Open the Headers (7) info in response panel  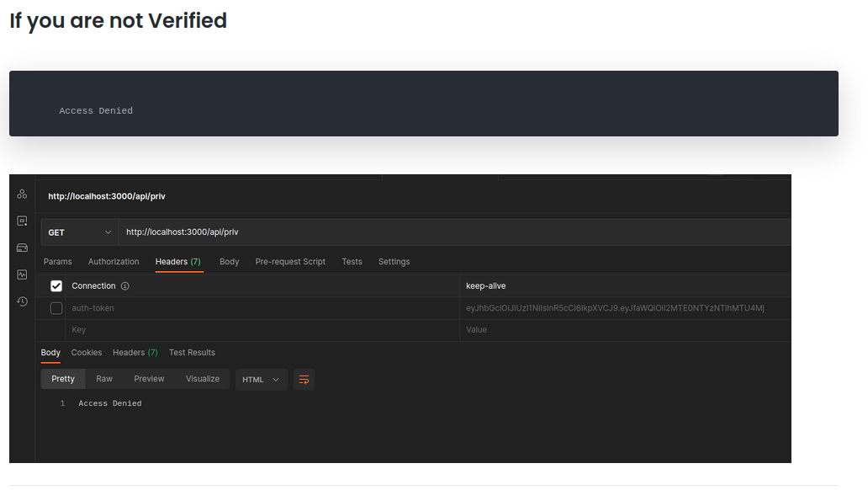pos(135,352)
